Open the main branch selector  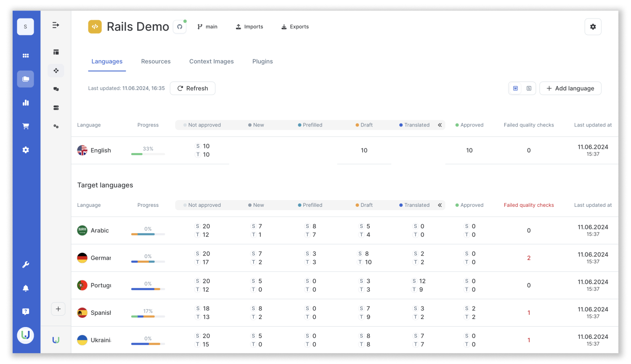(207, 26)
